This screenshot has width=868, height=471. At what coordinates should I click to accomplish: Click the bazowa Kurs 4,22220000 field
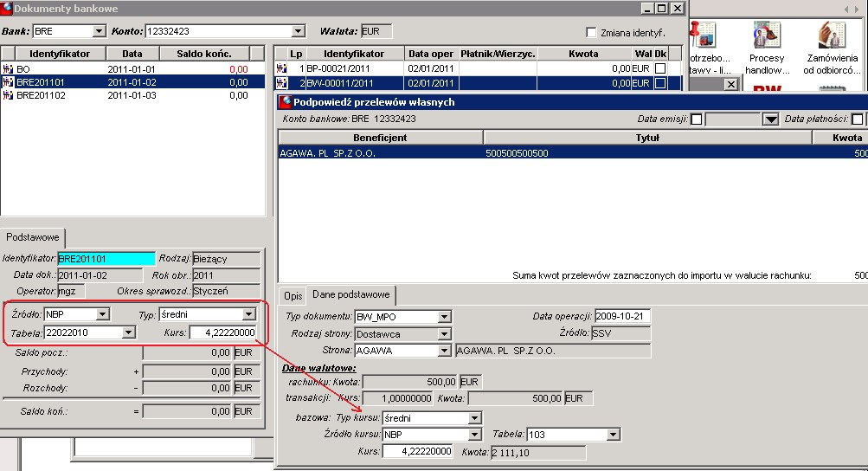418,452
